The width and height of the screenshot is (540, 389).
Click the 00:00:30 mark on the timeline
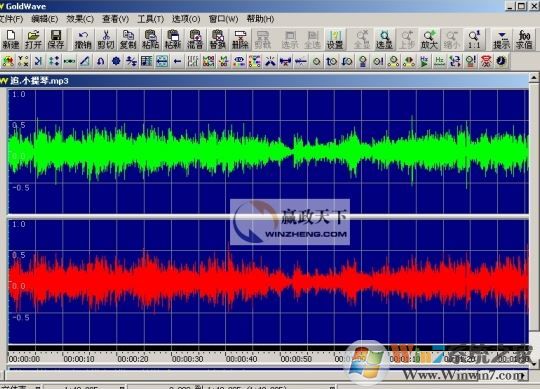(187, 359)
